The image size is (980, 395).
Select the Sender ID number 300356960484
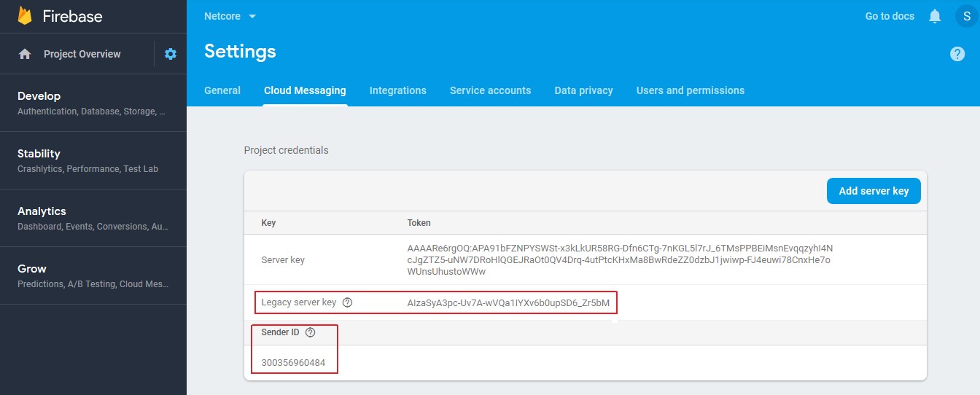click(x=295, y=362)
